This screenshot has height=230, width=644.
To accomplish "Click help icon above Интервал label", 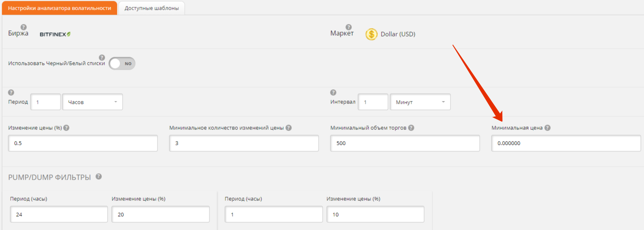I will point(333,92).
